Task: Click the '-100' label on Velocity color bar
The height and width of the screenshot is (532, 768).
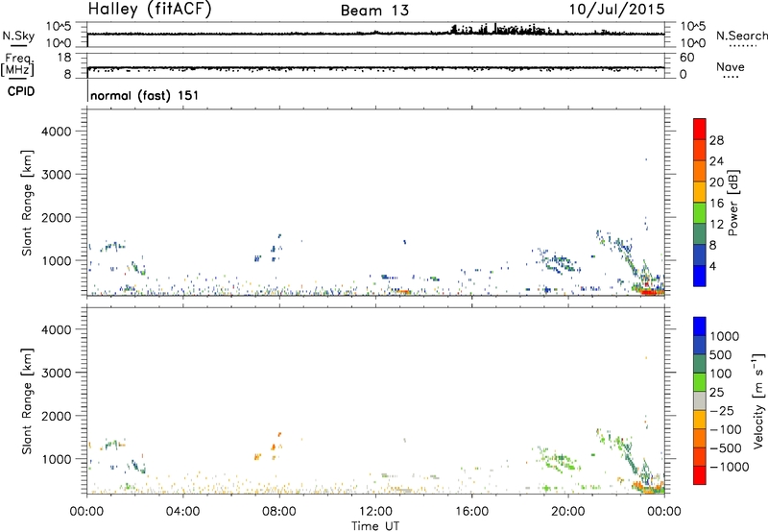Action: (x=726, y=429)
